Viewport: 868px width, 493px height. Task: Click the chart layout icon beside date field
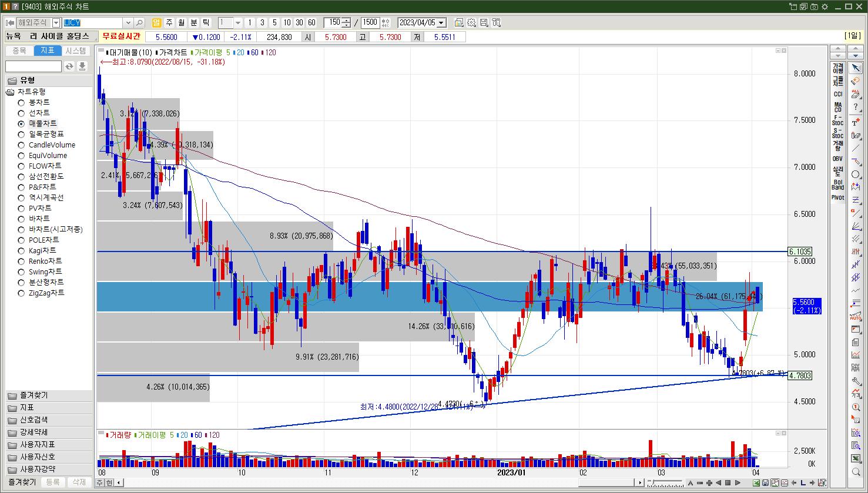(x=459, y=22)
